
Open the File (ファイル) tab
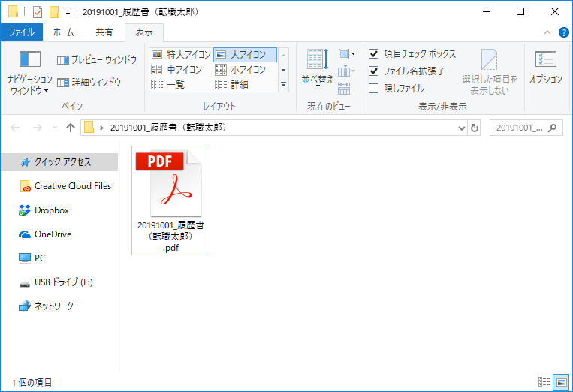pyautogui.click(x=22, y=32)
